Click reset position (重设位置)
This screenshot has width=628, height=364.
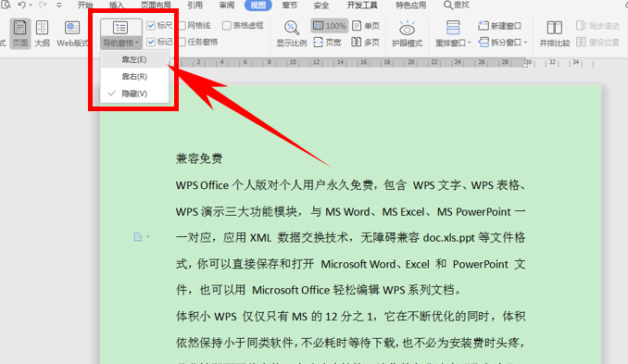coord(598,42)
